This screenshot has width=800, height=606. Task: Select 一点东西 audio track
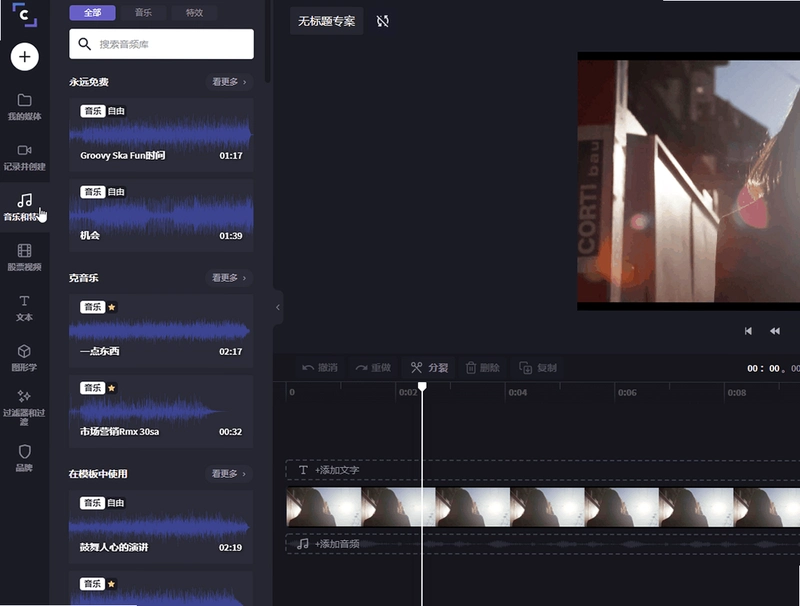click(161, 331)
